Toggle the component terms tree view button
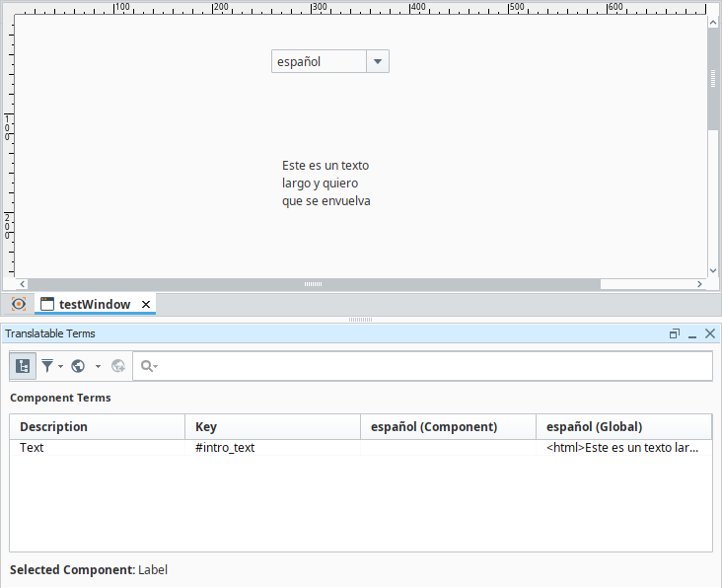The width and height of the screenshot is (722, 588). click(23, 366)
